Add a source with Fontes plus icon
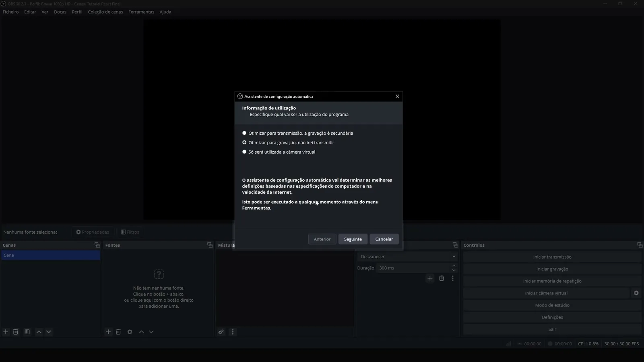The height and width of the screenshot is (362, 644). tap(108, 332)
